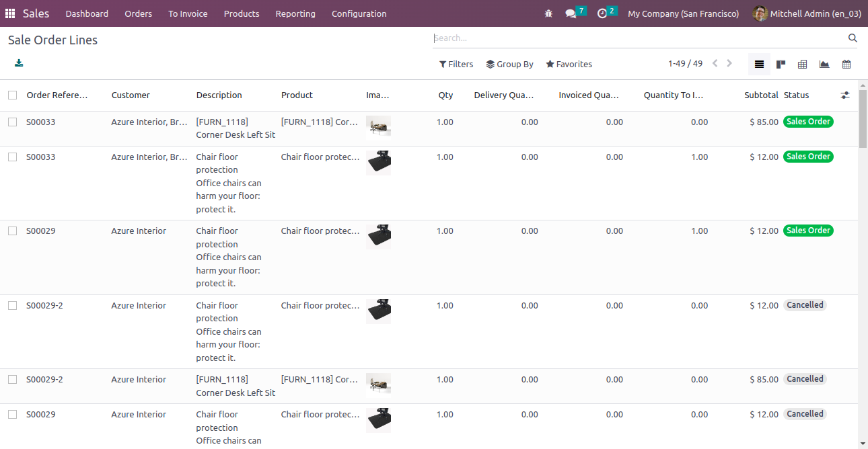The image size is (868, 449).
Task: Open optional columns settings dropdown
Action: [x=845, y=95]
